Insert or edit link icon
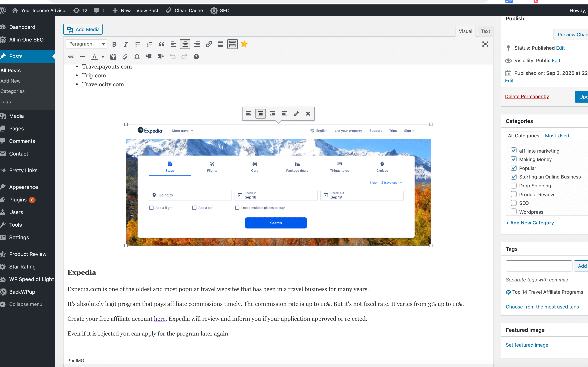 coord(209,44)
